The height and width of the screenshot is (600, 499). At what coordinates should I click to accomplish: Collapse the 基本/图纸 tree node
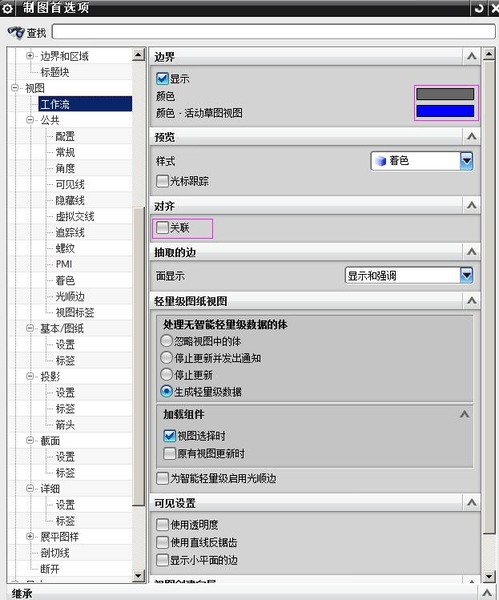coord(30,328)
